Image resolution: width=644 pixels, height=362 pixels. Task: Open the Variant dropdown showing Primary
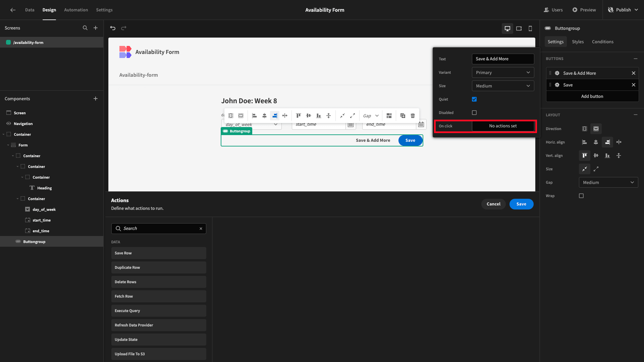coord(503,72)
